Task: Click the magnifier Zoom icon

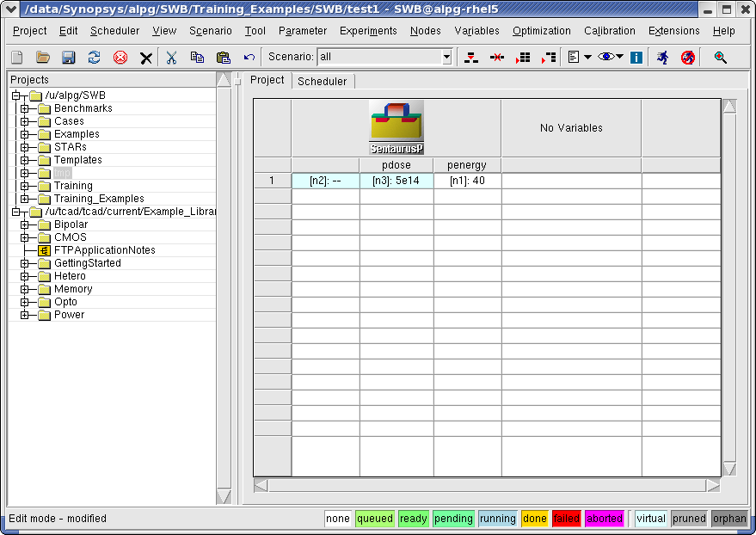Action: point(721,58)
